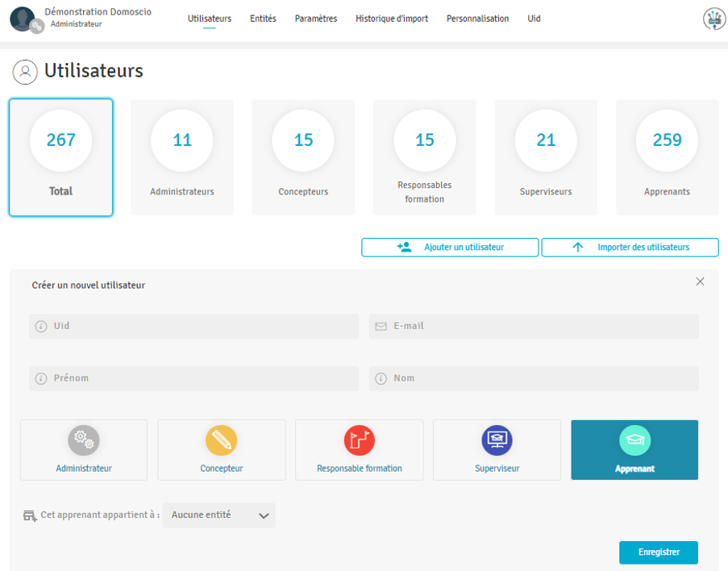Click Importer des utilisateurs button
728x571 pixels.
(630, 248)
